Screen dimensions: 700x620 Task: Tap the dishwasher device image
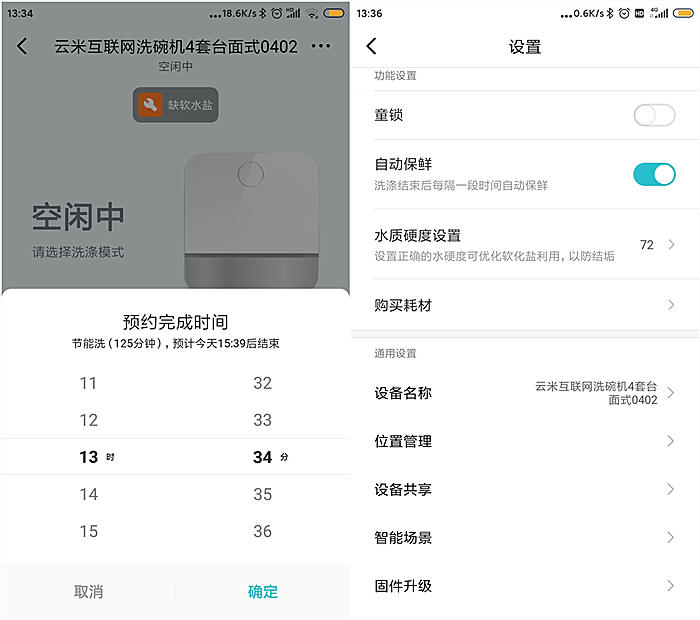click(x=251, y=221)
